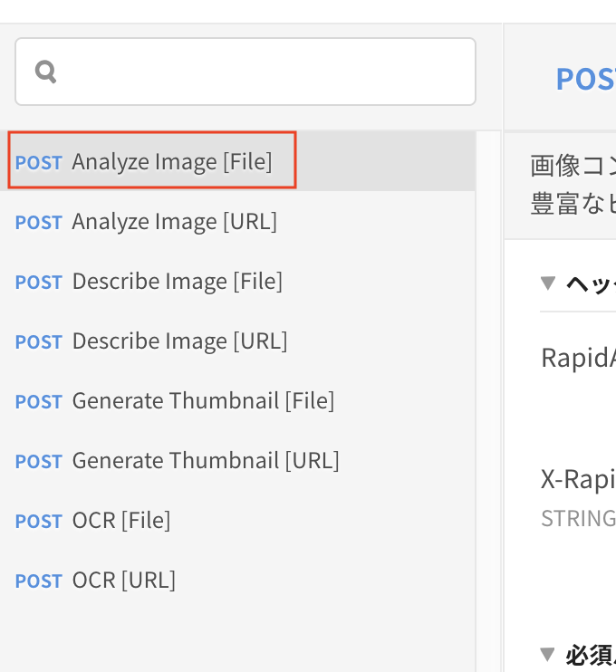Click the POST badge beside Generate Thumbnail [File]
The height and width of the screenshot is (672, 616).
click(39, 401)
